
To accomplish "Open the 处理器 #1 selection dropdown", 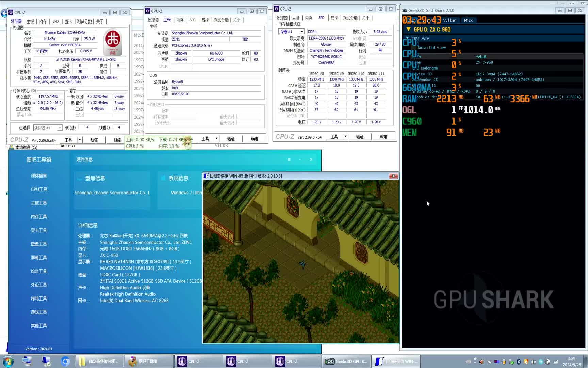I will coord(60,128).
